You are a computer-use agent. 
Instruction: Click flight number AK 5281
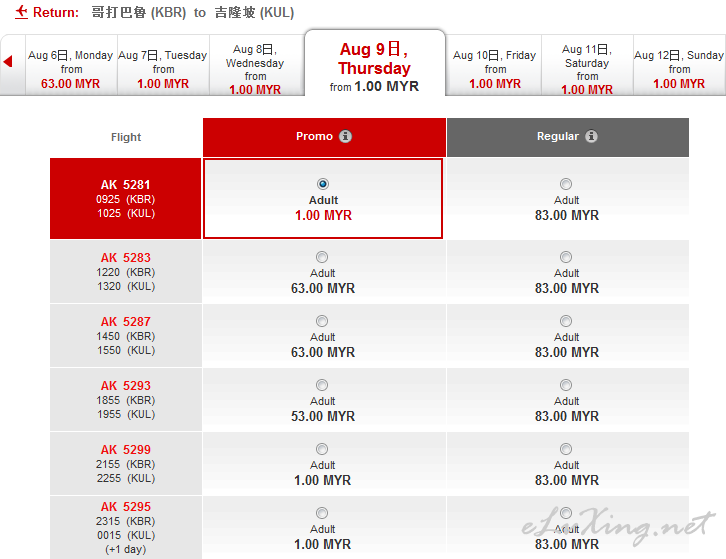coord(125,185)
